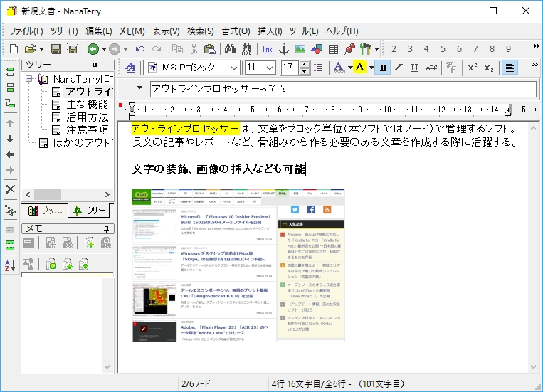The image size is (543, 392).
Task: Delete node with X icon
Action: (10, 189)
